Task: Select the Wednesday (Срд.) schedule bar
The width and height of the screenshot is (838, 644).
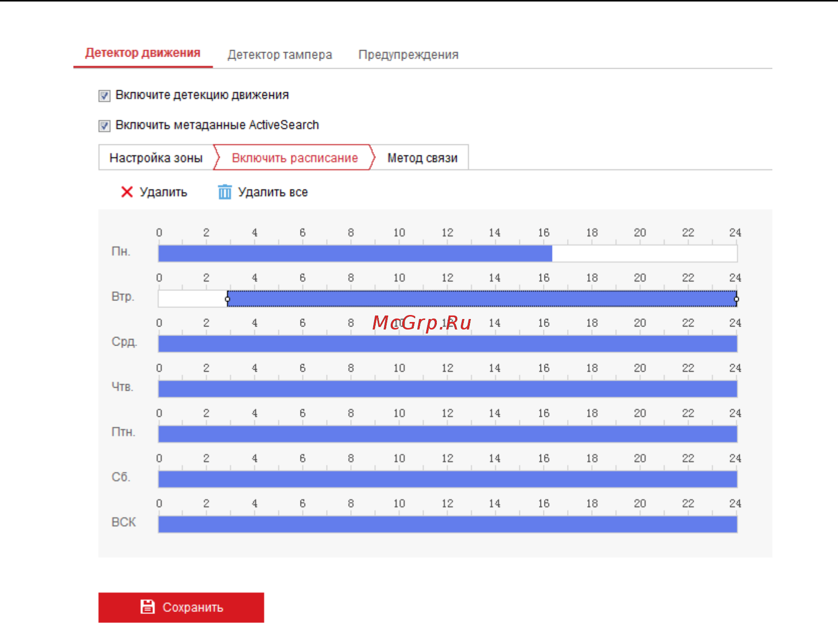Action: [x=448, y=344]
